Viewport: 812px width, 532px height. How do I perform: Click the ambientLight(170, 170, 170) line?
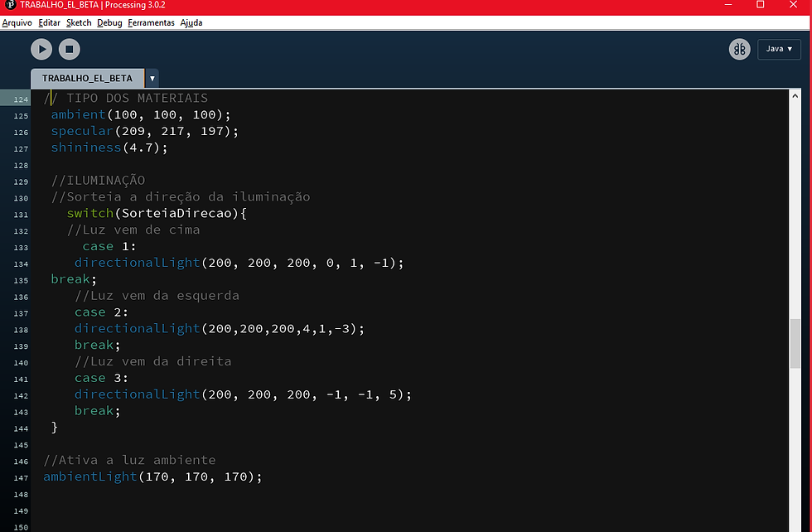(152, 476)
